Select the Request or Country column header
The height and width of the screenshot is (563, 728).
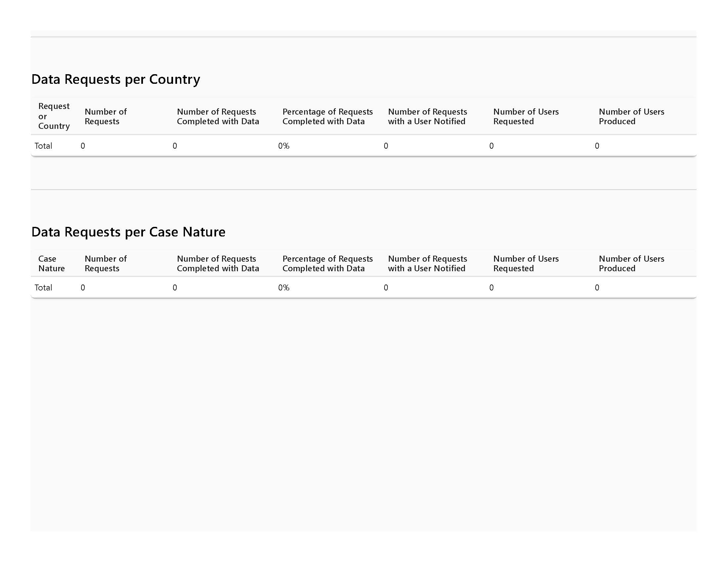[54, 116]
